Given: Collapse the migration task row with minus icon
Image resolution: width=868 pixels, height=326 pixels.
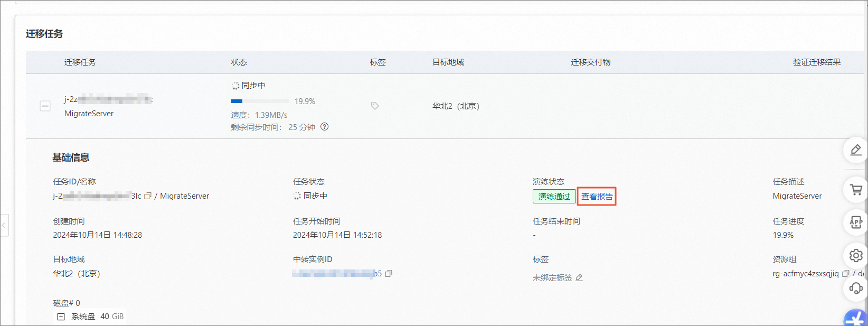Looking at the screenshot, I should point(45,106).
